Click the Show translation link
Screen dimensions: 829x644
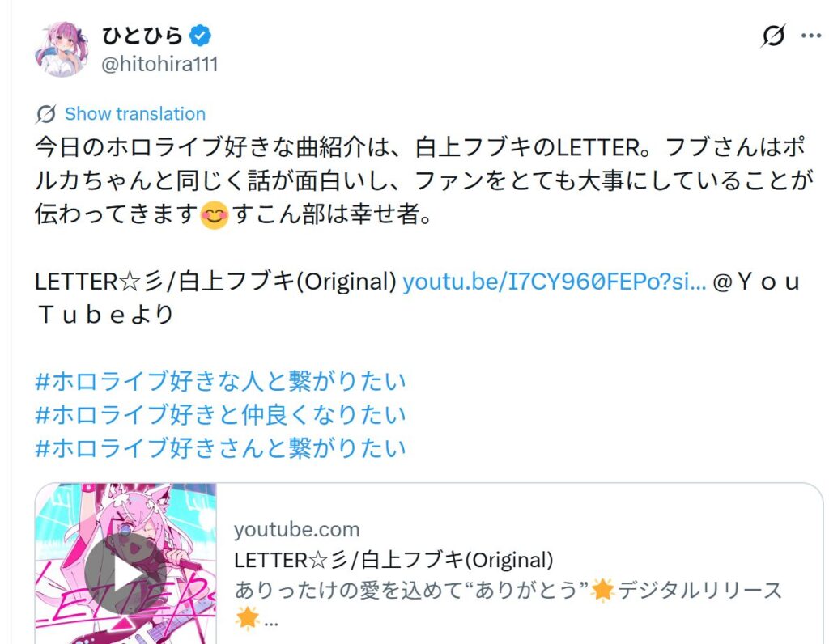135,114
